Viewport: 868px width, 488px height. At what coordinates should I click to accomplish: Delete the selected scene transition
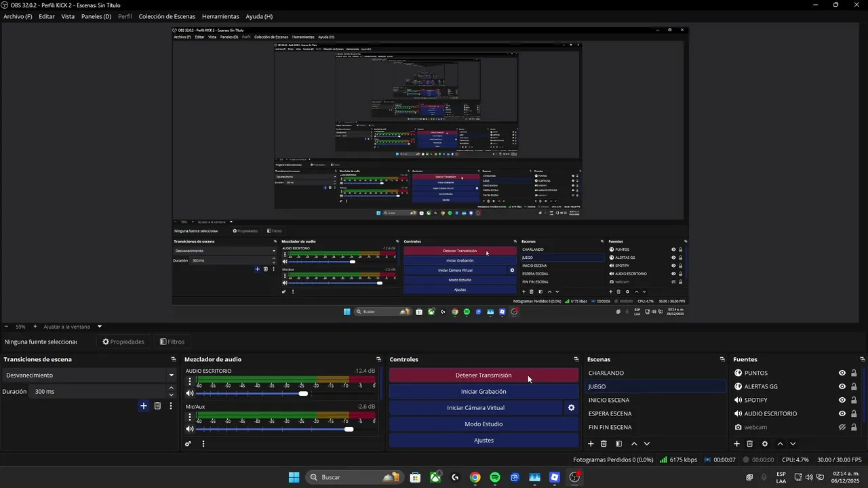point(157,406)
